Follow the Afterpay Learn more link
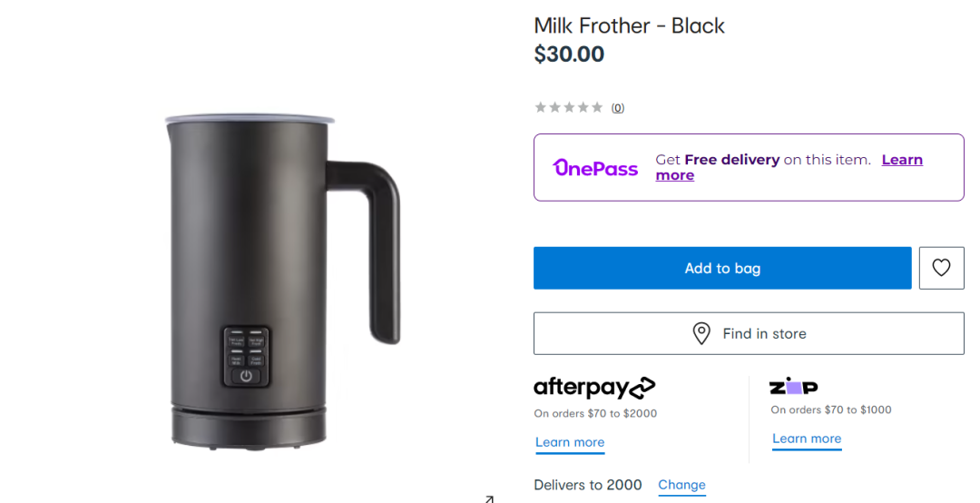The height and width of the screenshot is (503, 980). (570, 442)
